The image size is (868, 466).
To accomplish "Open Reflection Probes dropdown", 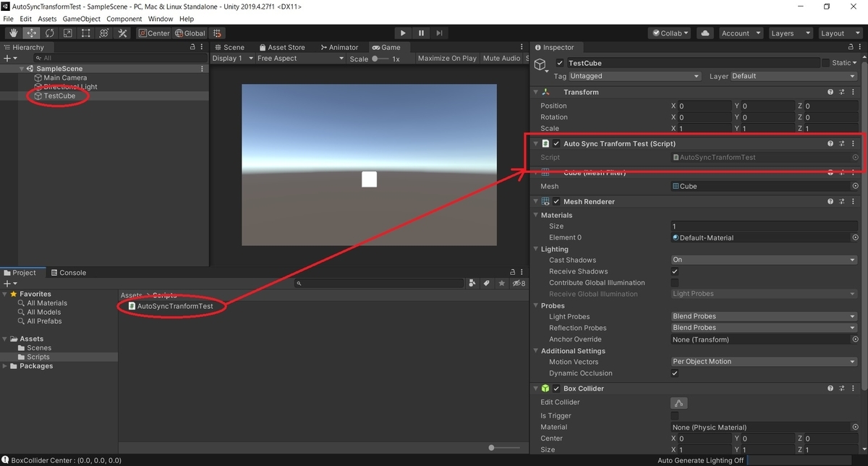I will point(764,328).
